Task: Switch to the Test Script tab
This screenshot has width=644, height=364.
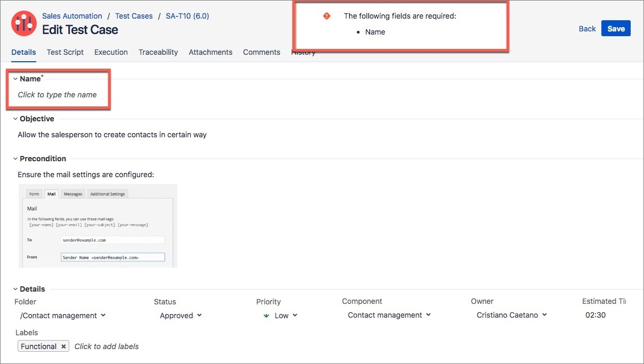Action: pos(65,52)
